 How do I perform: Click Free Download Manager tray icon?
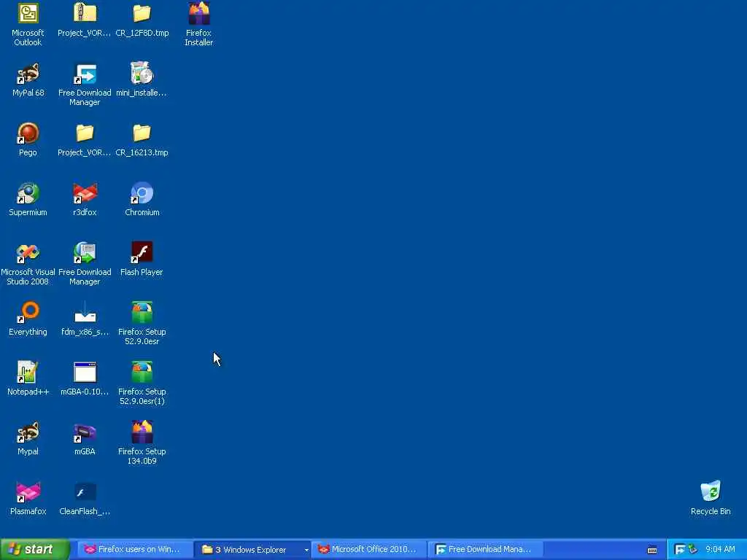(x=680, y=550)
